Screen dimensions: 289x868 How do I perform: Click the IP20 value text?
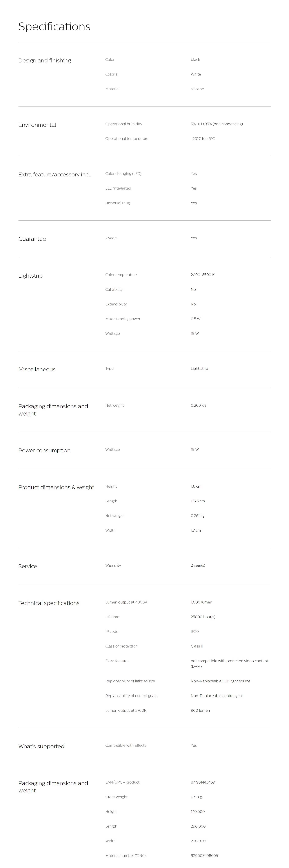(x=195, y=632)
